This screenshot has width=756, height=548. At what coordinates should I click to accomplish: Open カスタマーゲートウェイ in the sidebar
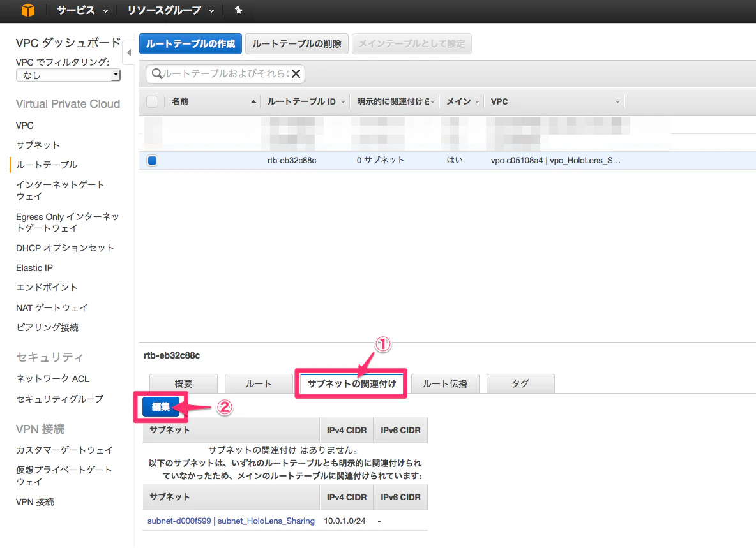coord(64,450)
